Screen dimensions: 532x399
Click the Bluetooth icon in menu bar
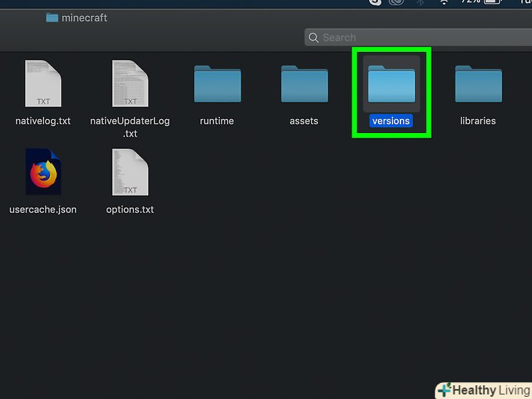(x=420, y=2)
